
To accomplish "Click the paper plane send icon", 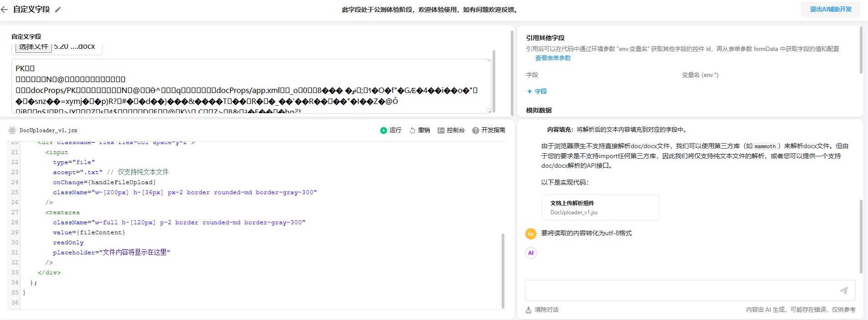I will (x=844, y=290).
